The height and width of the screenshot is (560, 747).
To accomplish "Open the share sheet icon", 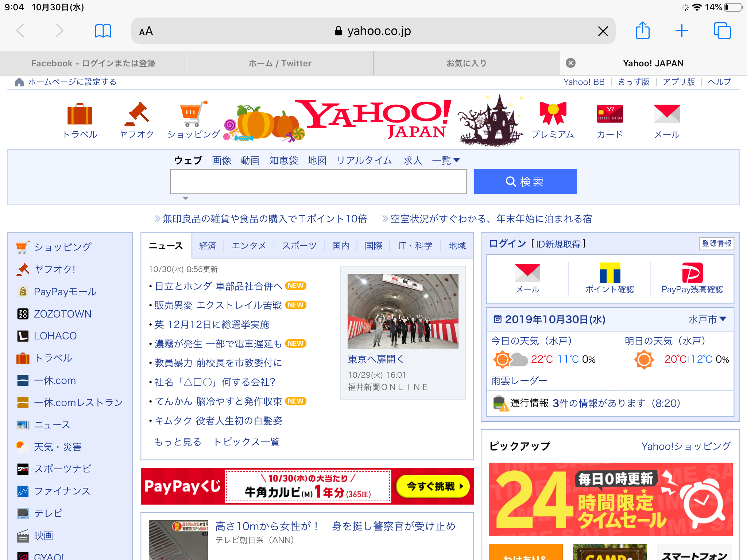I will click(x=643, y=30).
